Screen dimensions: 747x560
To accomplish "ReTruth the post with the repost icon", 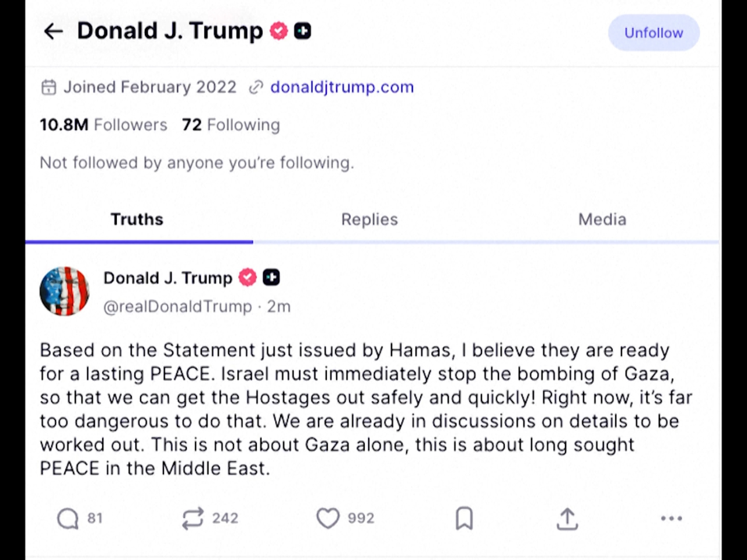I will (193, 518).
